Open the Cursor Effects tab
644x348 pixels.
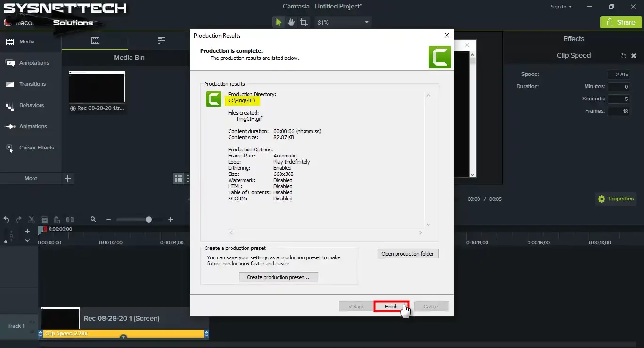[x=31, y=148]
